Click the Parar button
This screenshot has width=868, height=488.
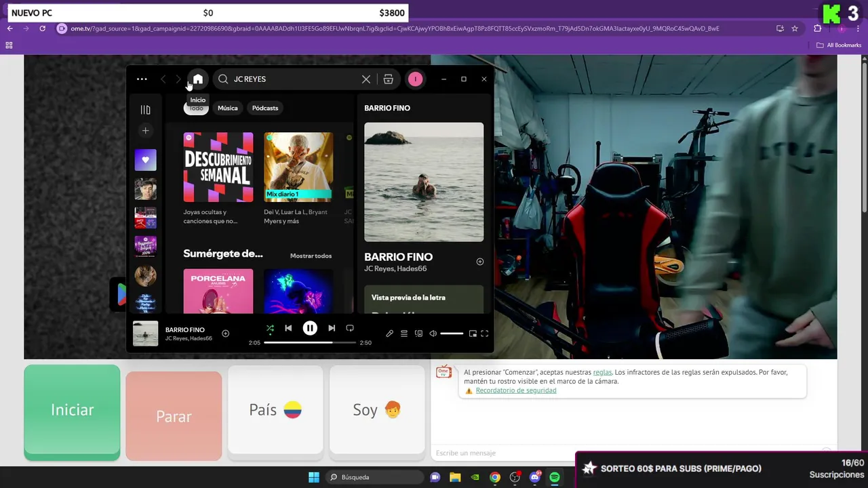pos(174,416)
